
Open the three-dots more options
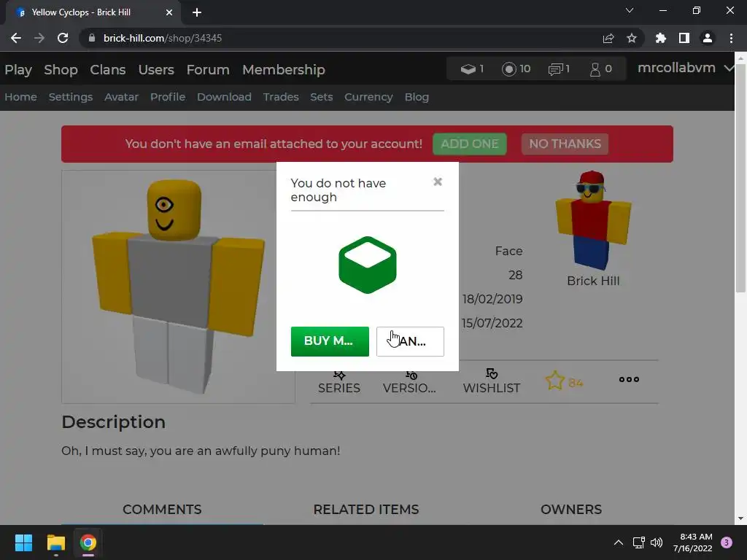pos(629,379)
